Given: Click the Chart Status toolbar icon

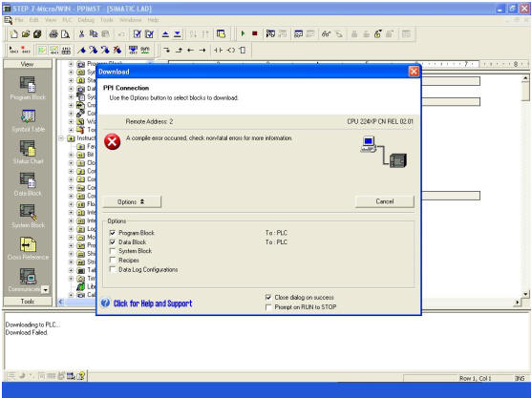Looking at the screenshot, I should coord(299,34).
